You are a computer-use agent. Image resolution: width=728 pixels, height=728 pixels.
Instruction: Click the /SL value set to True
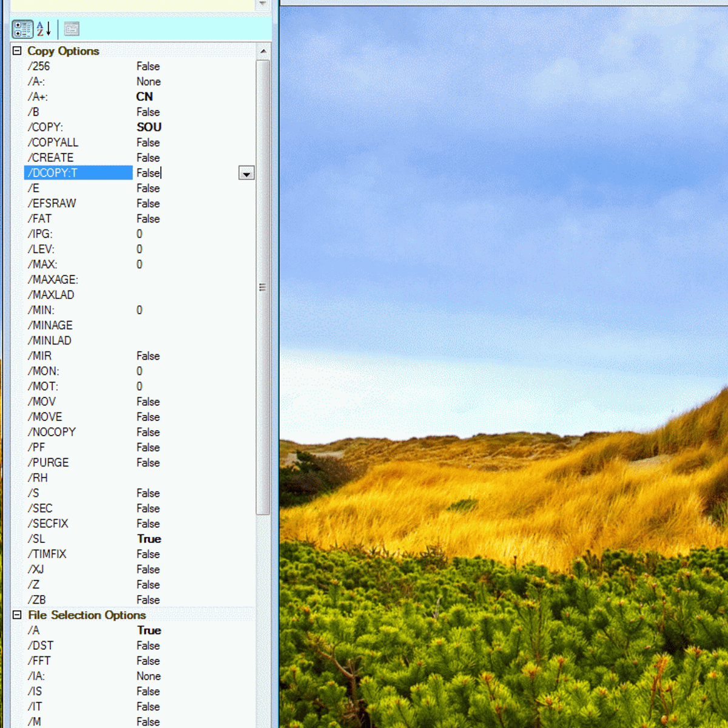click(x=149, y=539)
